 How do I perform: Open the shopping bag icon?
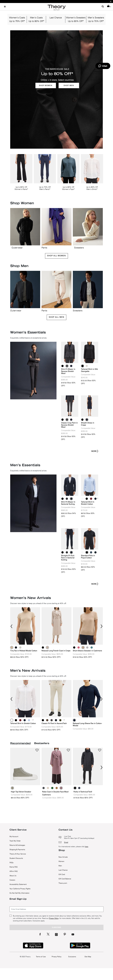click(108, 6)
